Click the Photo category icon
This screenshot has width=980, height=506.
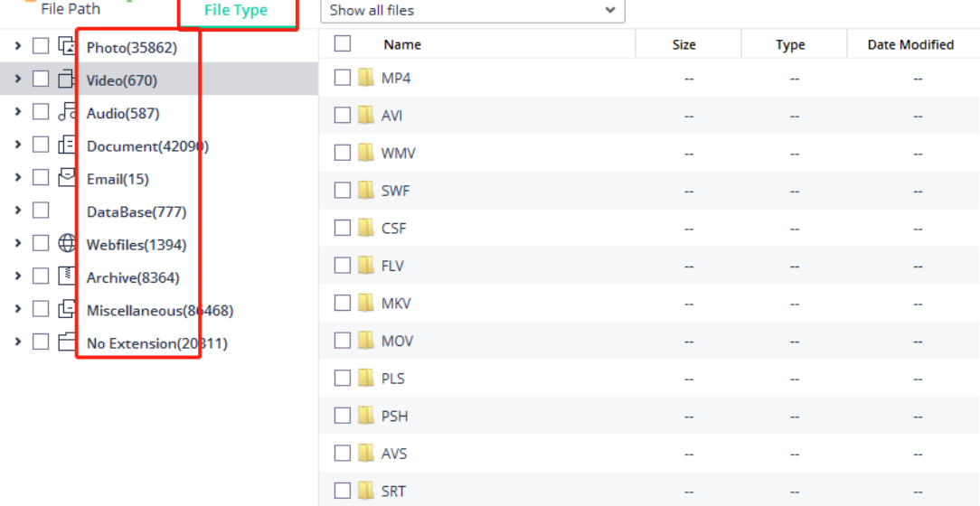66,46
